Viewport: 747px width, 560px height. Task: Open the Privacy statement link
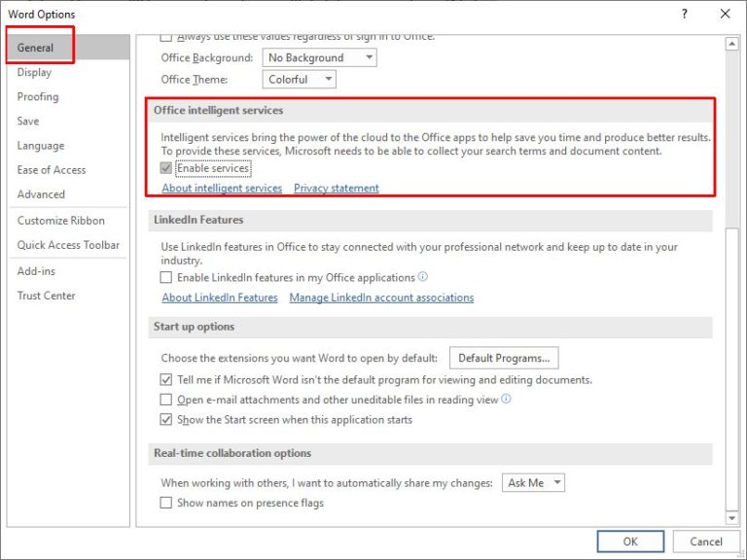point(337,188)
